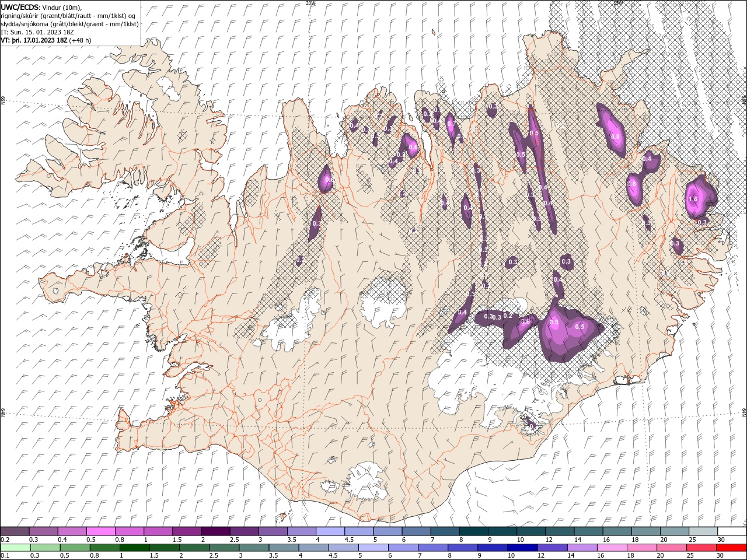Pick the light grey snow swatch 25–30
This screenshot has height=560, width=747.
click(x=703, y=531)
